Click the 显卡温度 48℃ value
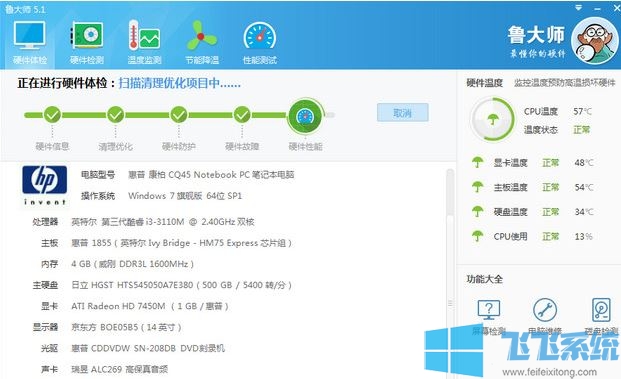The width and height of the screenshot is (621, 379). coord(584,162)
